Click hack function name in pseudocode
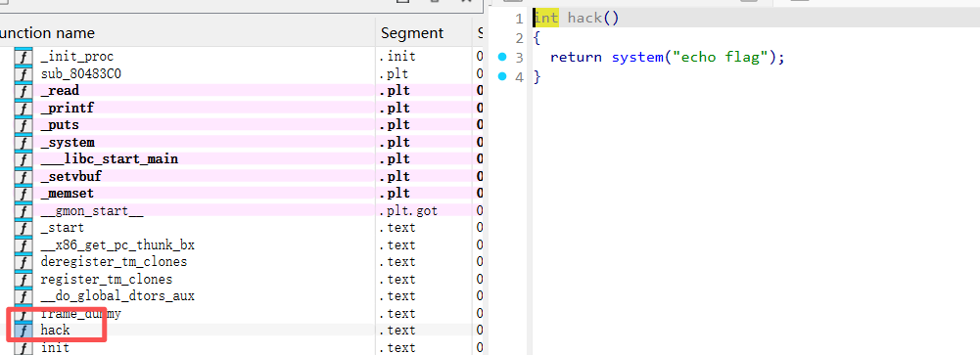Screen dimensions: 980x355 (584, 19)
